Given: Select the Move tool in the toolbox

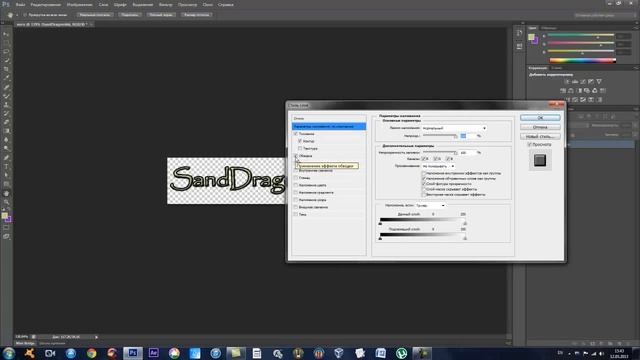Looking at the screenshot, I should click(6, 34).
